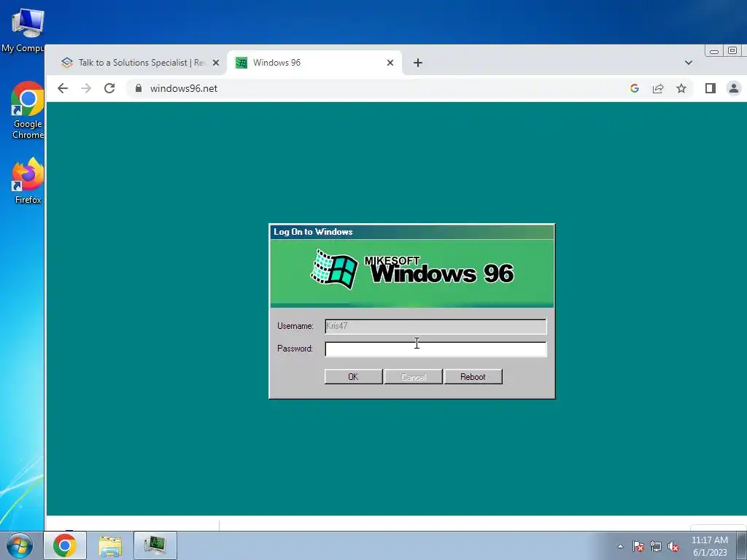This screenshot has width=747, height=560.
Task: Go back to previous page
Action: 63,88
